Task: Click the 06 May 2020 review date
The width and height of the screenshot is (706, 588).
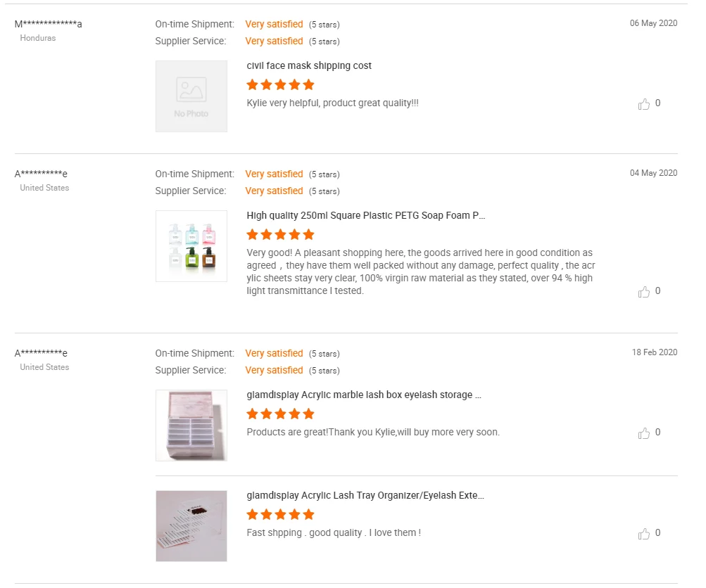Action: pyautogui.click(x=653, y=23)
